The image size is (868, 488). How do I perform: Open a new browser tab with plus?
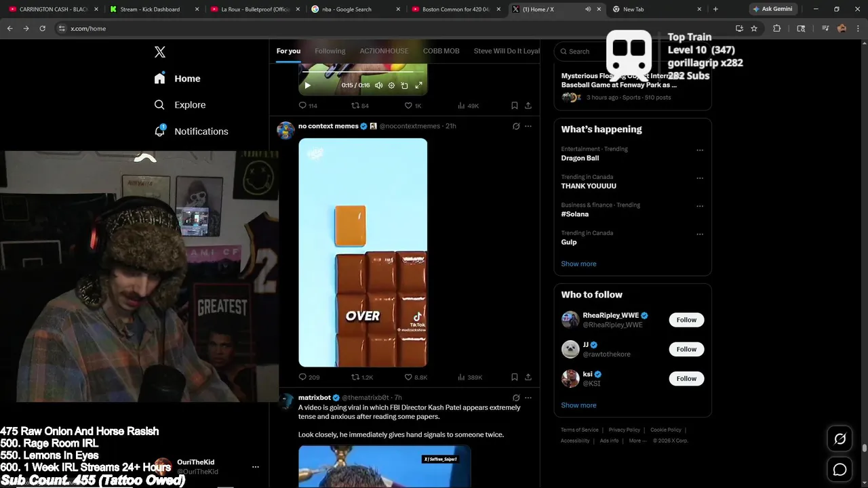715,9
